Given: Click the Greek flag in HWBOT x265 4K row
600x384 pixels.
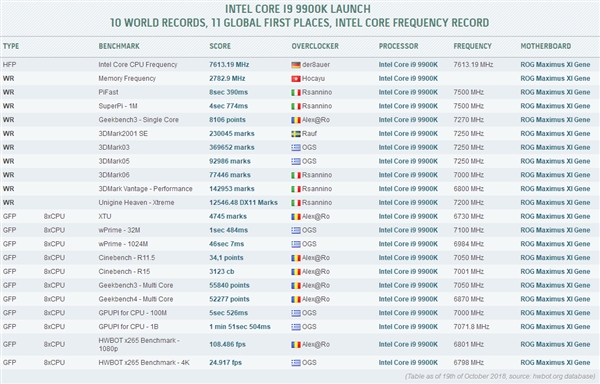Looking at the screenshot, I should tap(296, 363).
